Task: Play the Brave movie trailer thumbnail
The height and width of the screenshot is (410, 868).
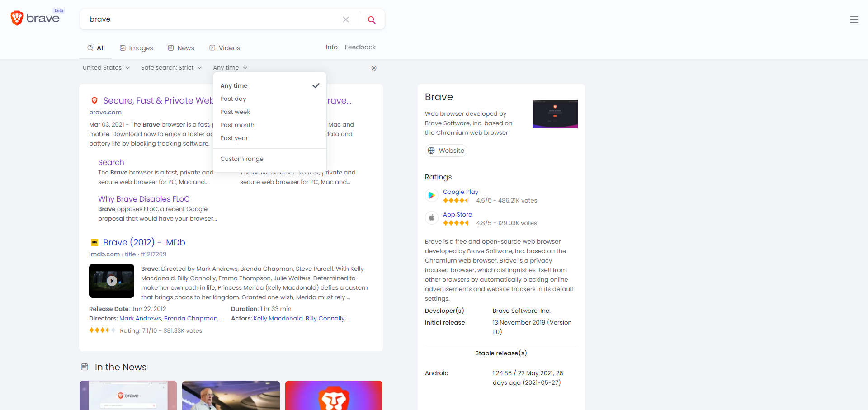Action: [x=112, y=281]
